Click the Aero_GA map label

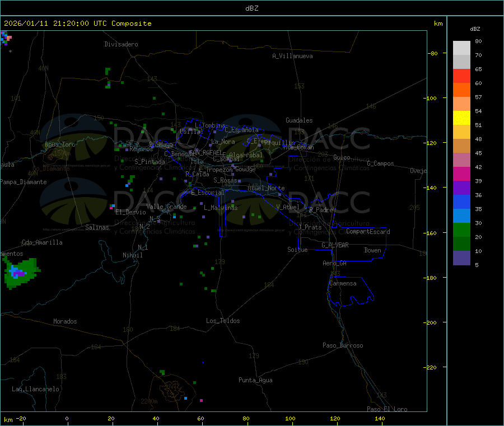(335, 263)
